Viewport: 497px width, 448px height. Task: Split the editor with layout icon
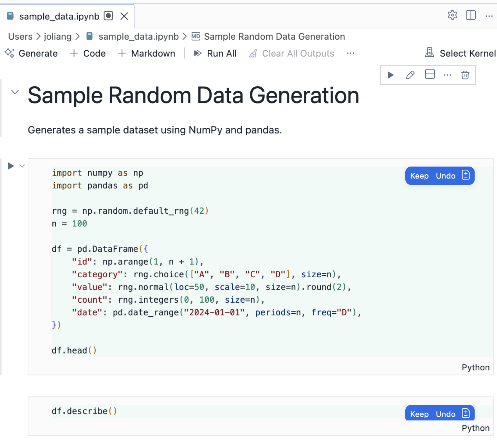(x=471, y=15)
